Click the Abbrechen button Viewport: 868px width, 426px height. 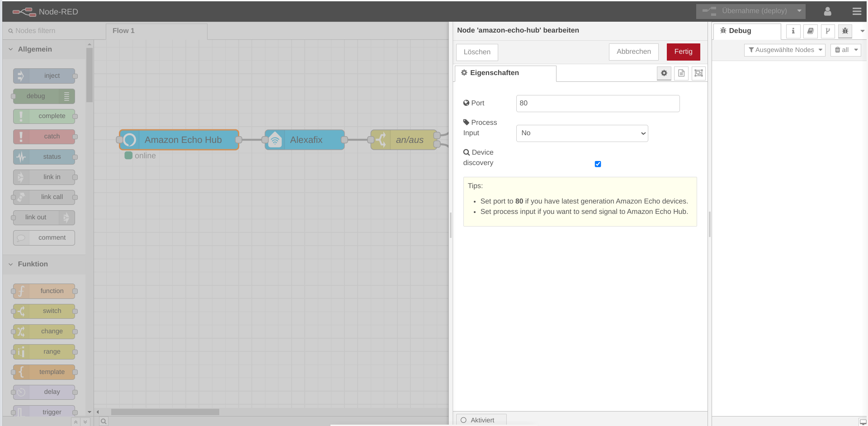[x=633, y=52]
